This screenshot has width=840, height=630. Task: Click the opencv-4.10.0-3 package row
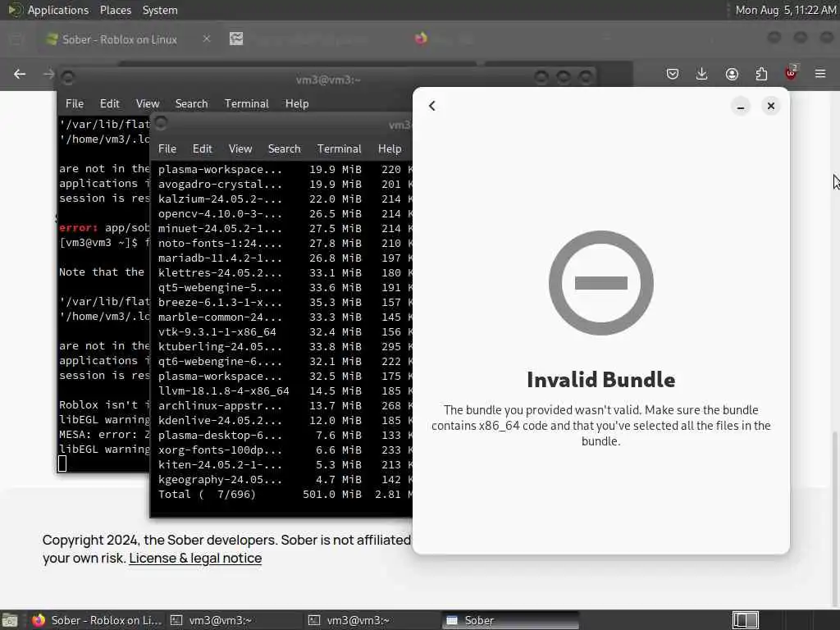(285, 214)
